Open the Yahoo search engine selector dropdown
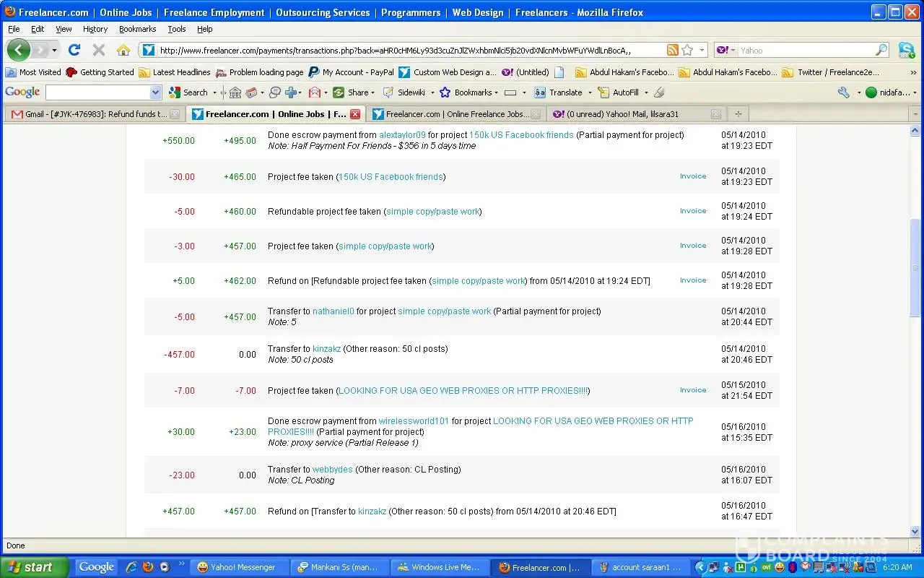 pyautogui.click(x=727, y=50)
